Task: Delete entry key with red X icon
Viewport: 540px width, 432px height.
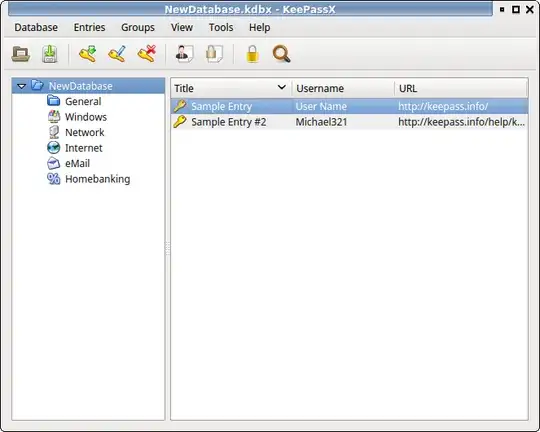Action: coord(146,54)
